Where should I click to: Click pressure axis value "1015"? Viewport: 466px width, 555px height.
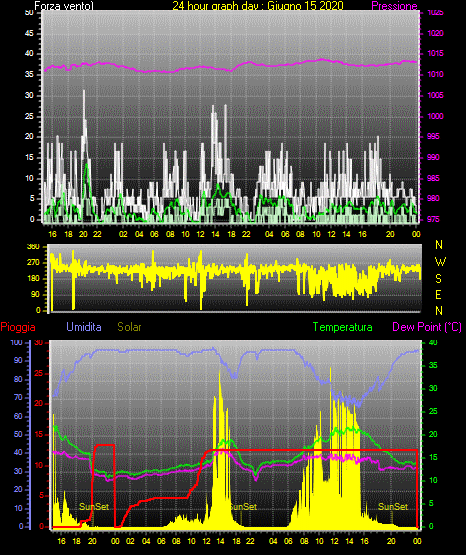435,53
